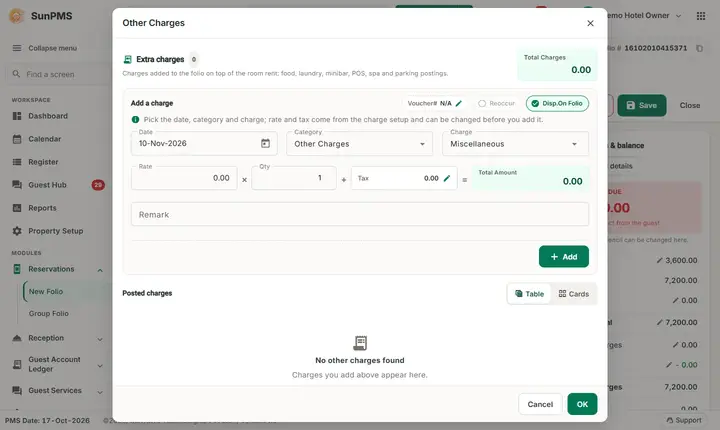The image size is (720, 430).
Task: Edit the 3,600.00 amount pencil
Action: tap(659, 260)
